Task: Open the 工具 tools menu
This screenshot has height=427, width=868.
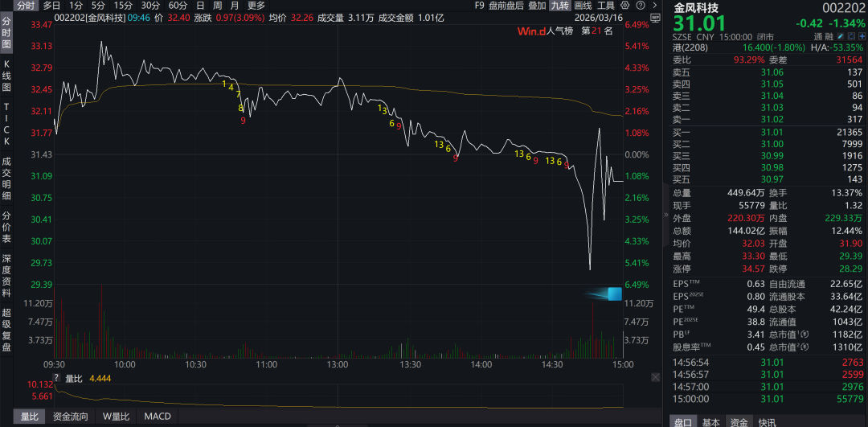Action: pos(606,6)
